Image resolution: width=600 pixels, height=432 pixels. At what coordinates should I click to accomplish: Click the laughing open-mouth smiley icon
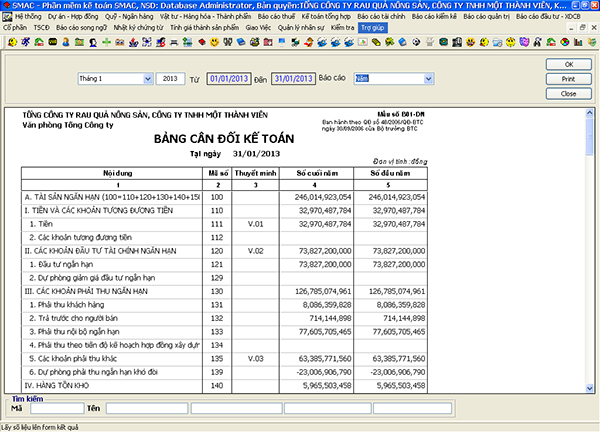[470, 42]
